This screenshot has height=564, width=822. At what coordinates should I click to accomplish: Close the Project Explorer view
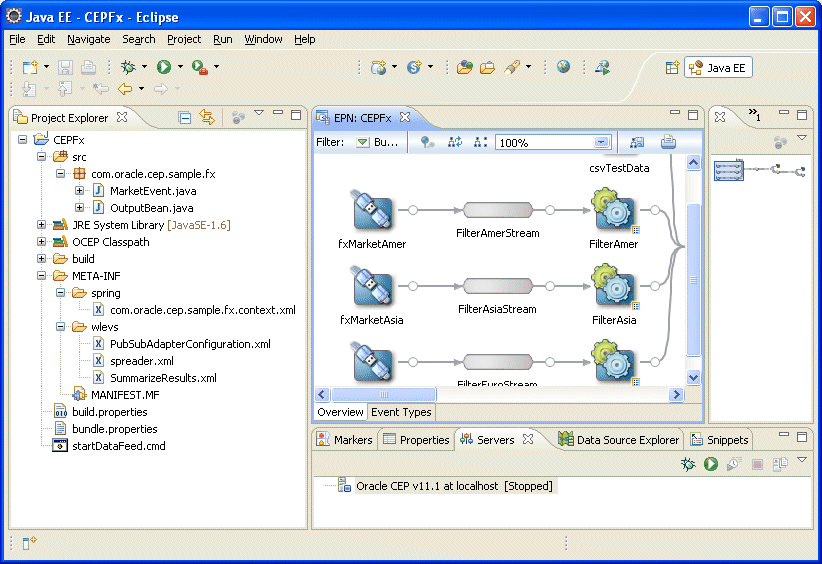coord(122,117)
